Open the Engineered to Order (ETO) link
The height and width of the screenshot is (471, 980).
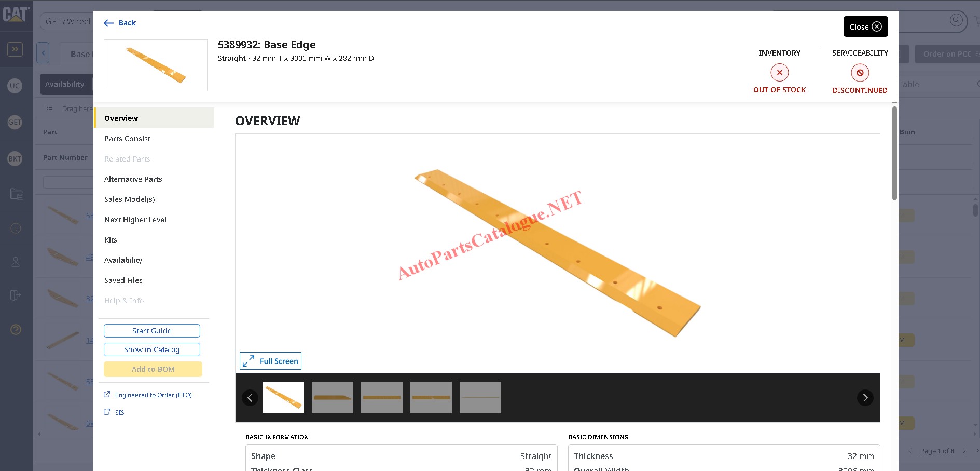click(x=148, y=395)
